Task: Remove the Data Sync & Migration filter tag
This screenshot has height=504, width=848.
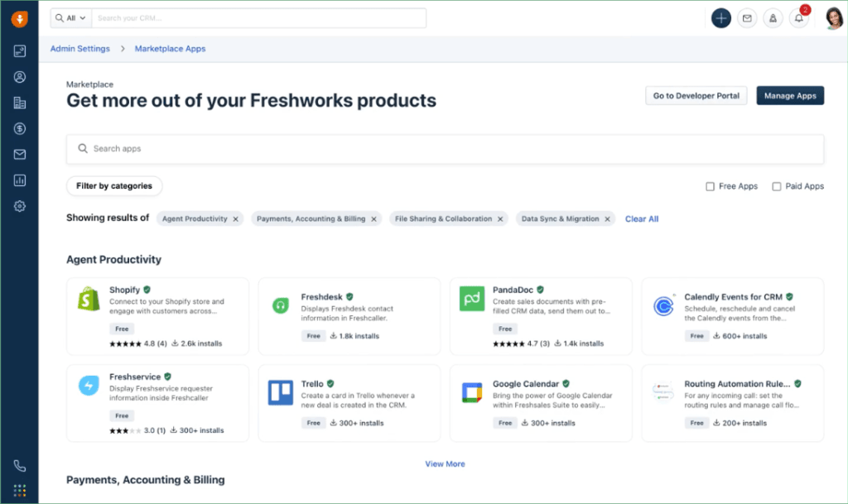Action: (607, 218)
